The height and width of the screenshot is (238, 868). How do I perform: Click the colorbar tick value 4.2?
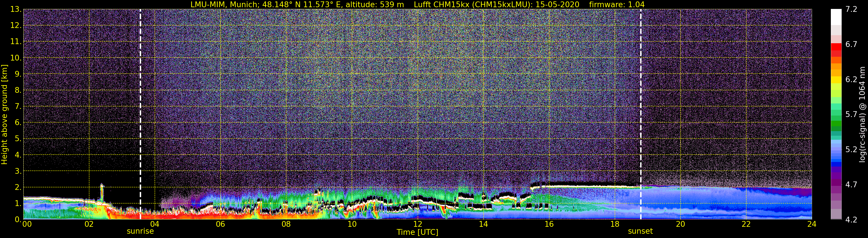click(851, 220)
